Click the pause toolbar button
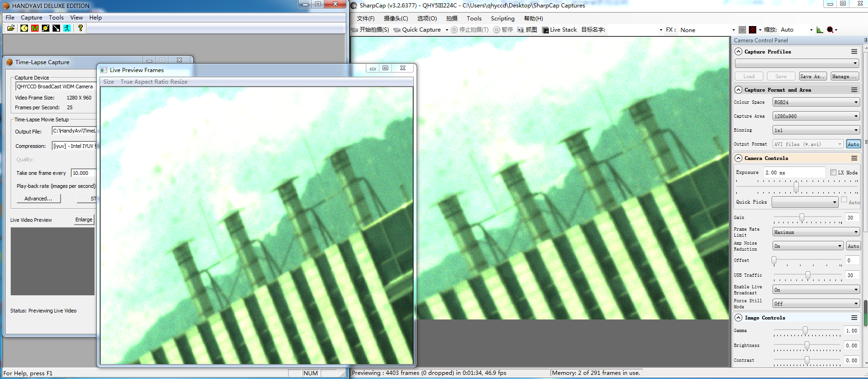Viewport: 868px width, 379px height. (504, 30)
